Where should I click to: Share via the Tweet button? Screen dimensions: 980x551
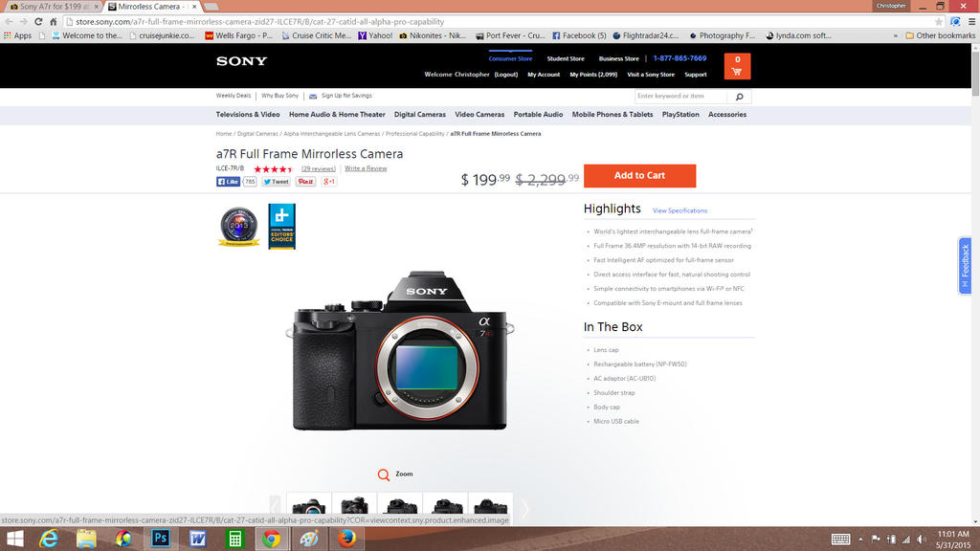click(276, 181)
